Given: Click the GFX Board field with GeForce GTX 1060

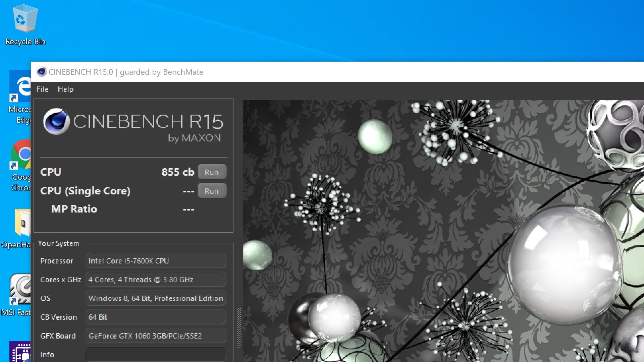Looking at the screenshot, I should click(x=156, y=336).
